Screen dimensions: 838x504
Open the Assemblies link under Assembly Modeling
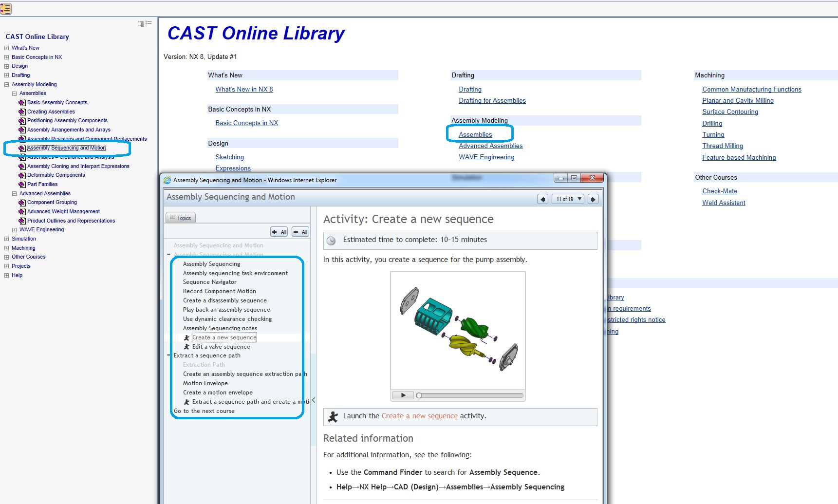point(475,135)
